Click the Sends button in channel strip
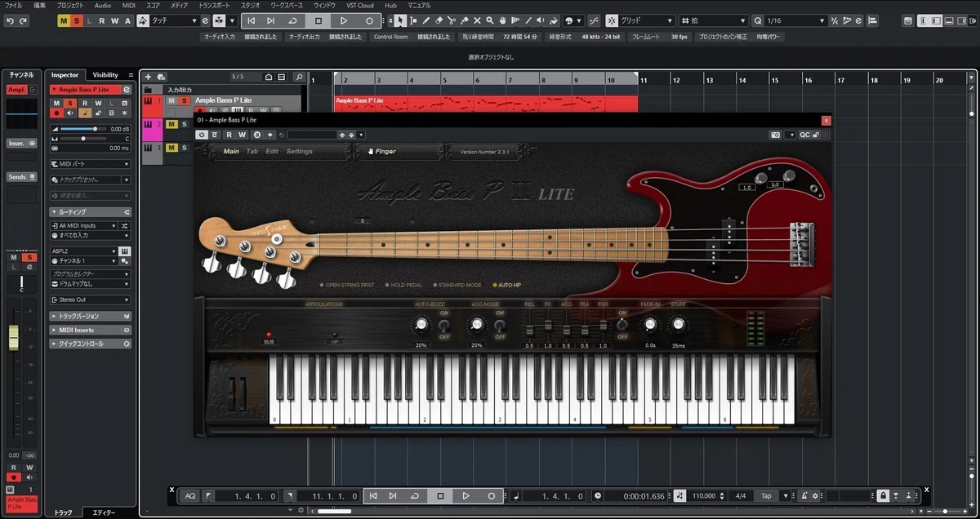The height and width of the screenshot is (519, 980). click(21, 176)
